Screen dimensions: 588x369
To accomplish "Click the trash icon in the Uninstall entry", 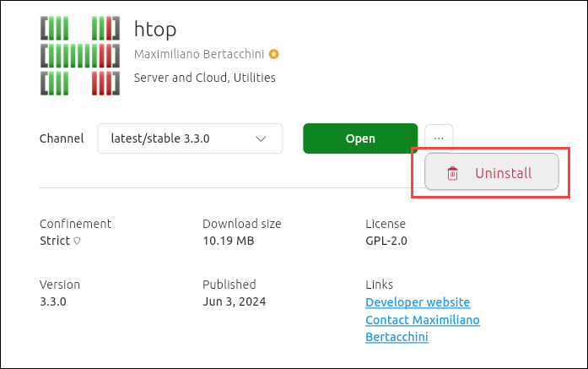I will [453, 173].
